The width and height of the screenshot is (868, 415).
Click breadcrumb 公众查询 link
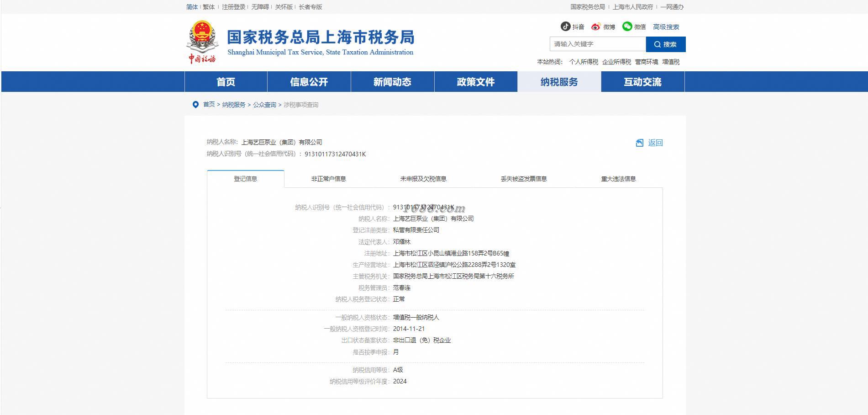pos(265,105)
